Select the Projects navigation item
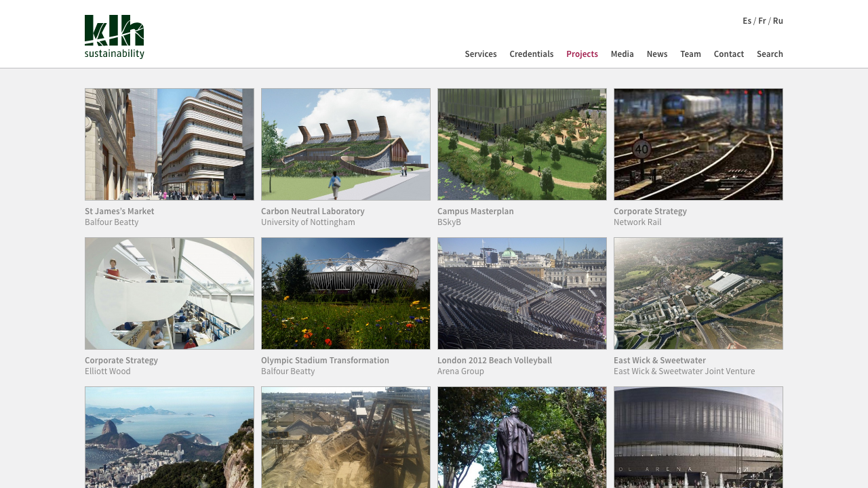 tap(582, 54)
